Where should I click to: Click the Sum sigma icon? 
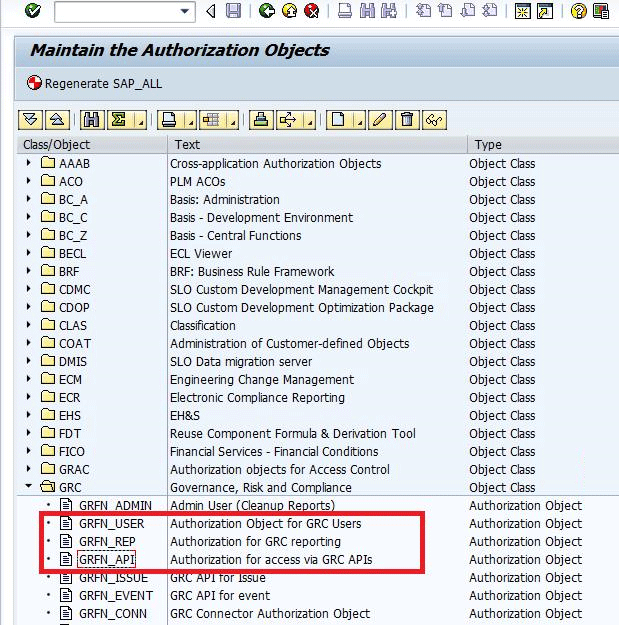tap(119, 120)
